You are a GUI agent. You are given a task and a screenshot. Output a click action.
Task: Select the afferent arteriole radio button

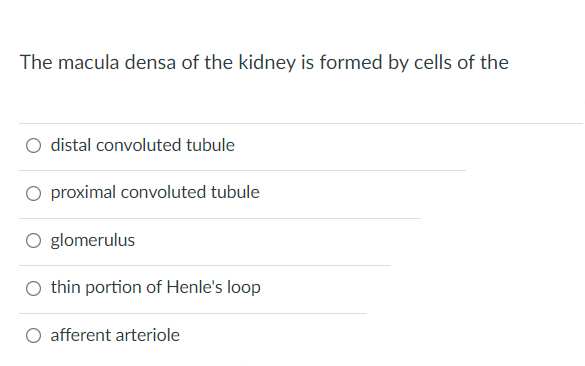tap(33, 335)
